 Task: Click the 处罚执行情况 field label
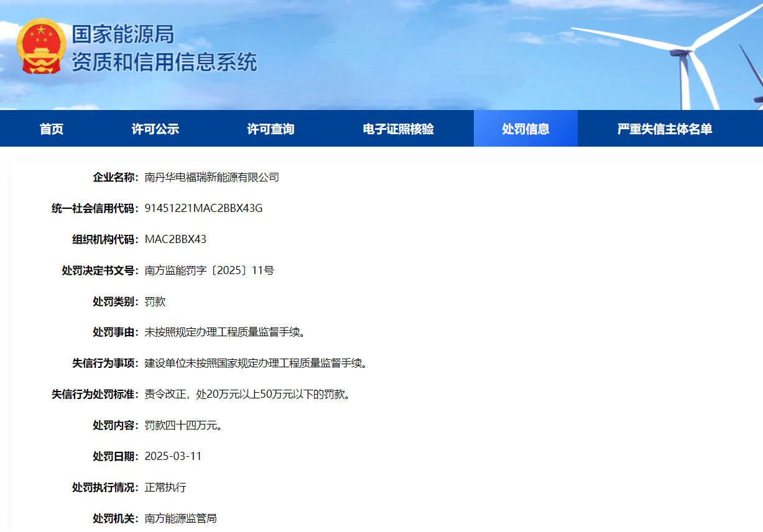coord(105,487)
